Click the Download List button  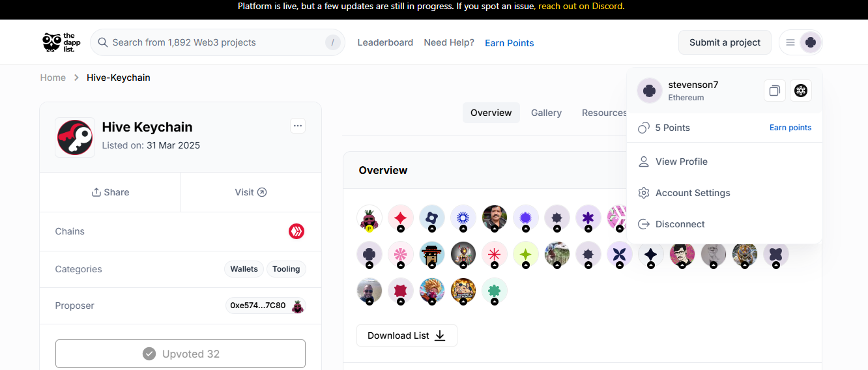(407, 335)
